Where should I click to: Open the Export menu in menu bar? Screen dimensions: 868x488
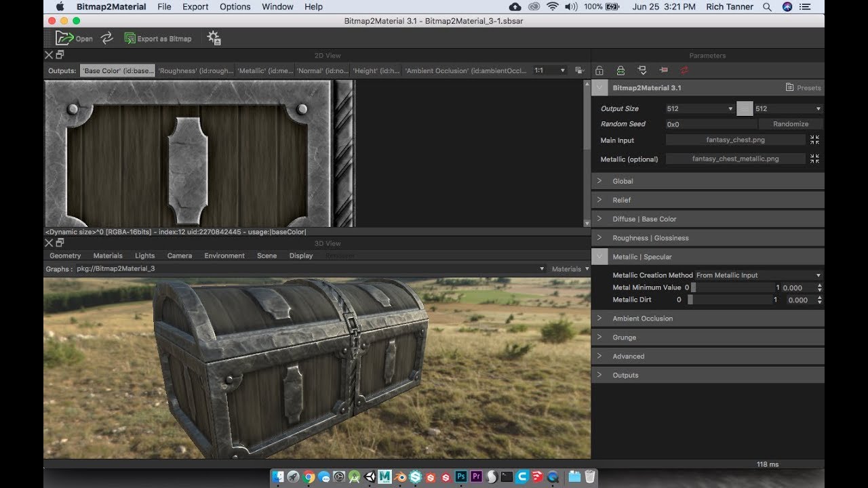[x=195, y=7]
